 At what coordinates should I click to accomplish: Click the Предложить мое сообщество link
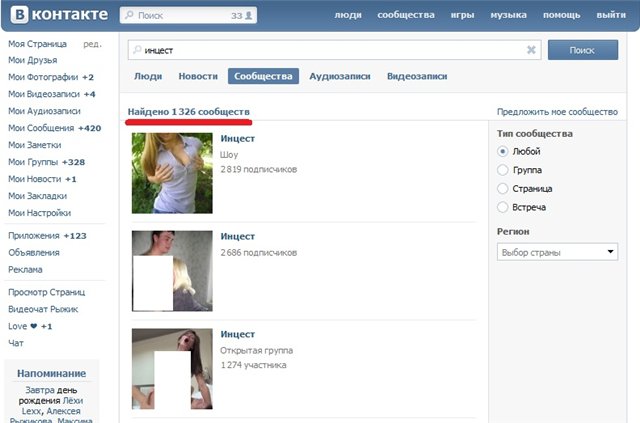click(555, 111)
